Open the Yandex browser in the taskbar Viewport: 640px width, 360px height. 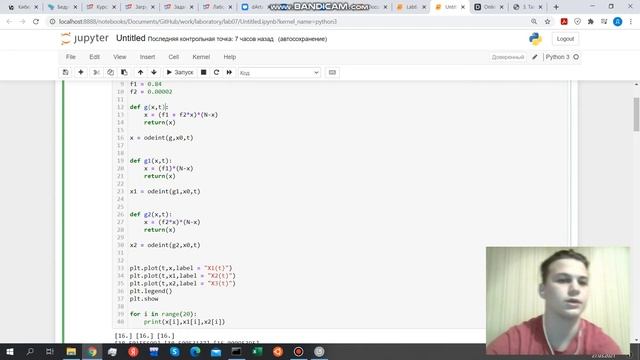pyautogui.click(x=133, y=351)
